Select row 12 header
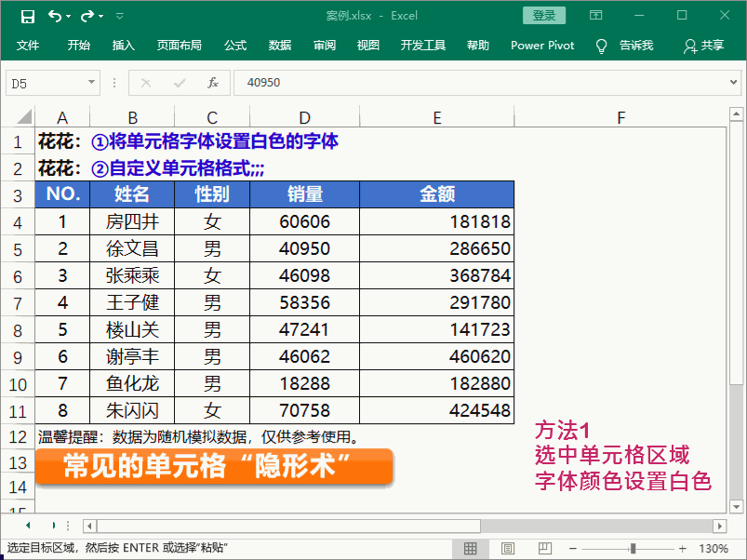This screenshot has height=560, width=747. [18, 437]
